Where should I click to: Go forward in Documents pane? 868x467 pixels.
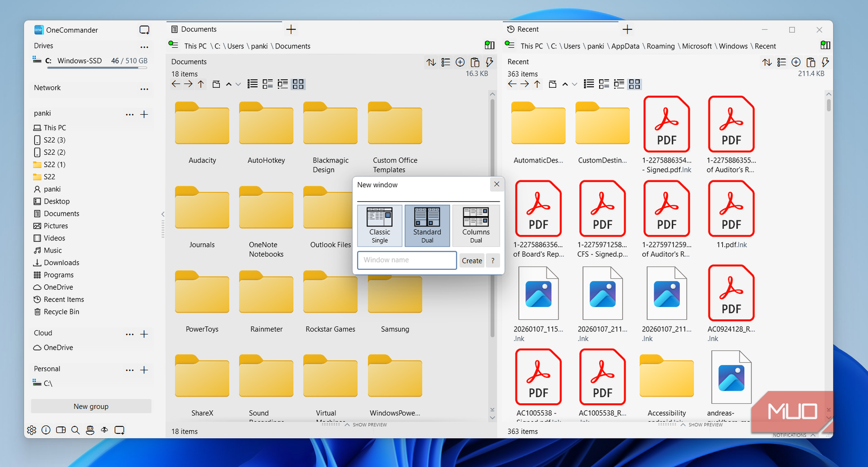point(188,84)
